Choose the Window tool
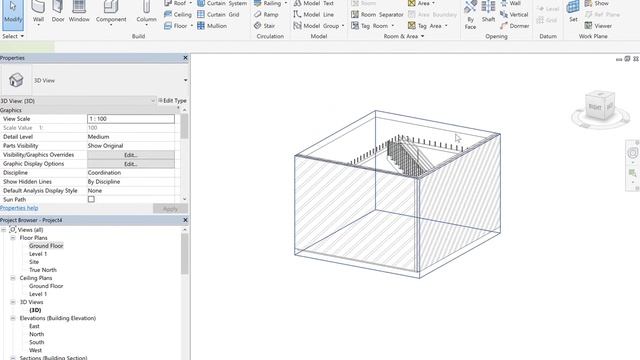This screenshot has width=640, height=360. click(x=79, y=12)
